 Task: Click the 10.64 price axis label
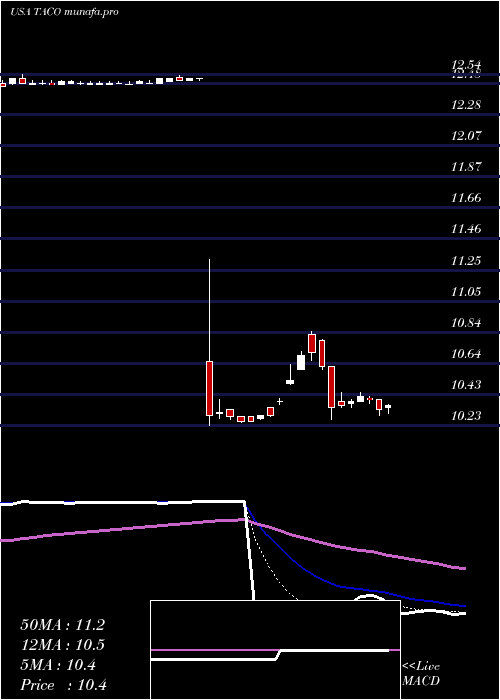click(x=467, y=354)
